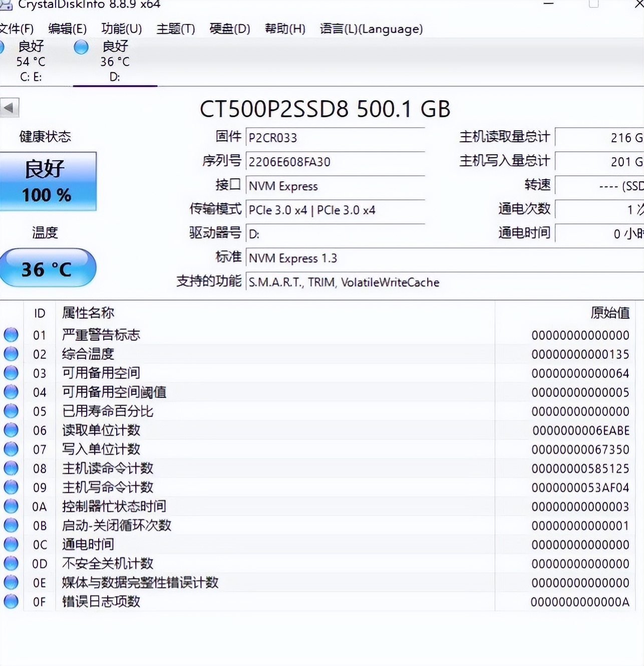The height and width of the screenshot is (666, 644).
Task: Select the 不安全关机计数 attribute name
Action: pos(108,563)
